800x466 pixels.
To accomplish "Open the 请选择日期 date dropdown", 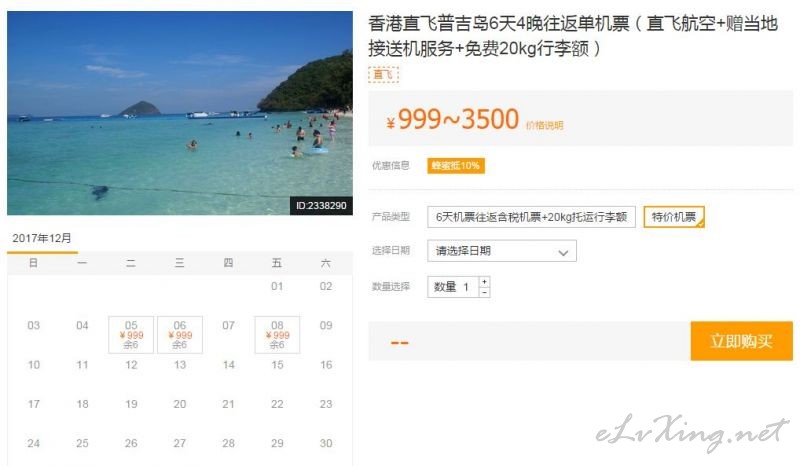I will pyautogui.click(x=502, y=251).
